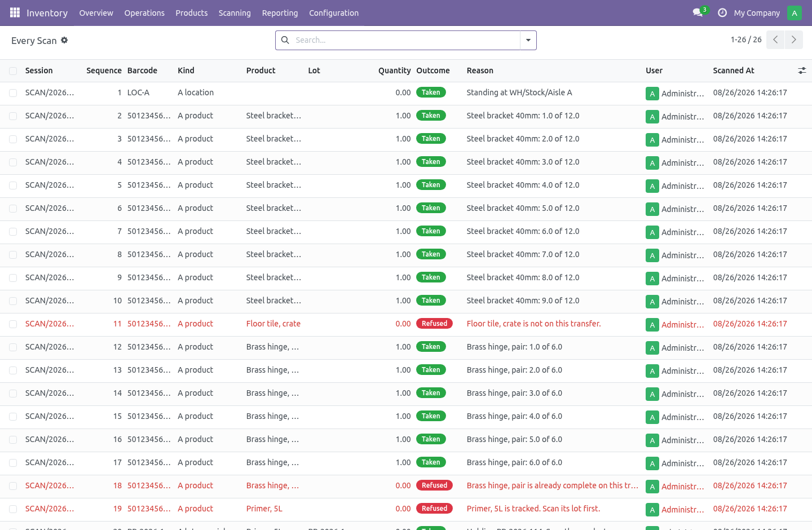Click the Refused badge in sequence 19 row

(x=434, y=509)
